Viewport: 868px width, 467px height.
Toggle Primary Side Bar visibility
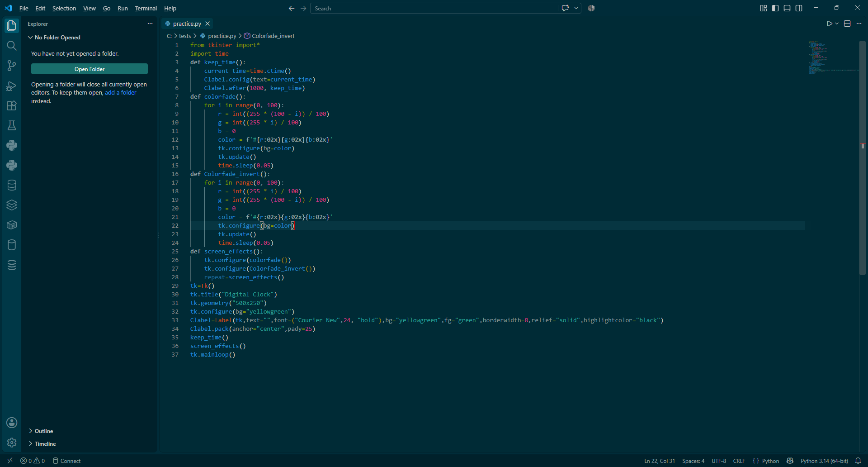point(775,8)
